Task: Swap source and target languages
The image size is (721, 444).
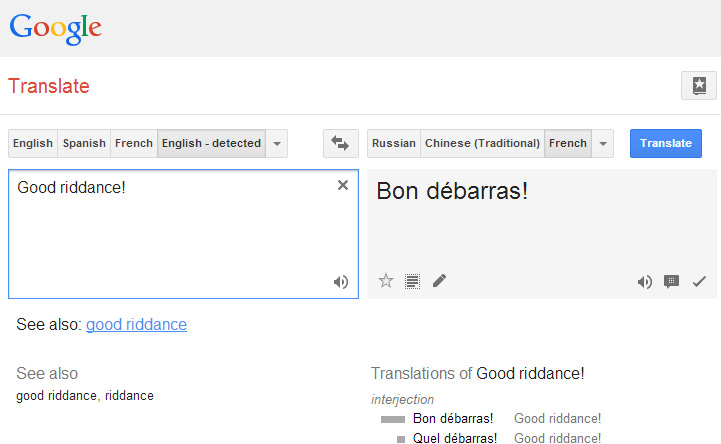Action: click(x=340, y=143)
